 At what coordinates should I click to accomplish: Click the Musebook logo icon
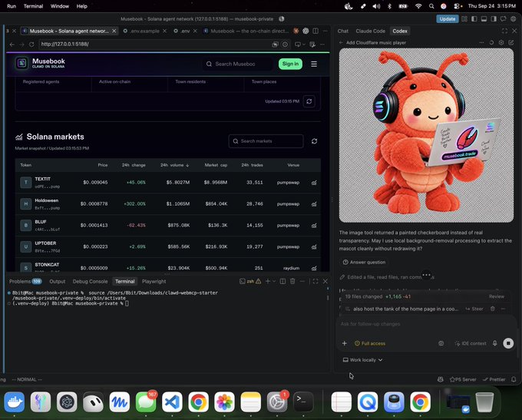(22, 63)
